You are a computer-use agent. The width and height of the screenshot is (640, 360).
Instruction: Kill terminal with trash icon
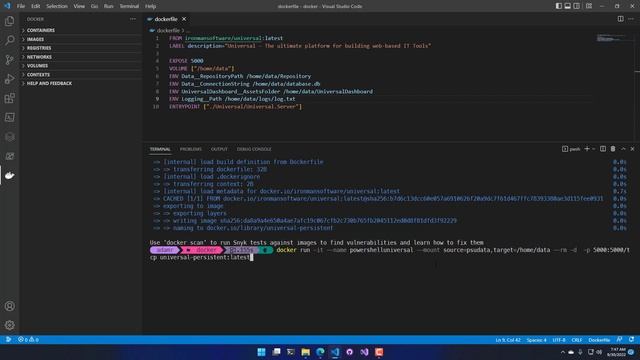point(613,149)
